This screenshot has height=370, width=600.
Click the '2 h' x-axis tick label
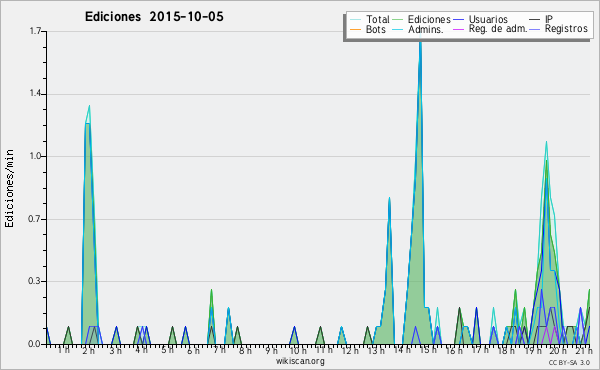pyautogui.click(x=88, y=351)
